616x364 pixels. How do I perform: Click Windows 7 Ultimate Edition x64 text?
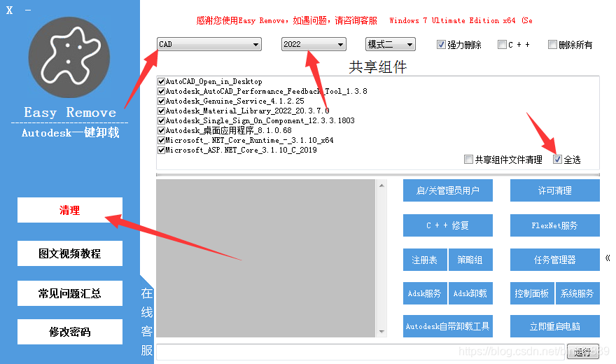(x=453, y=20)
